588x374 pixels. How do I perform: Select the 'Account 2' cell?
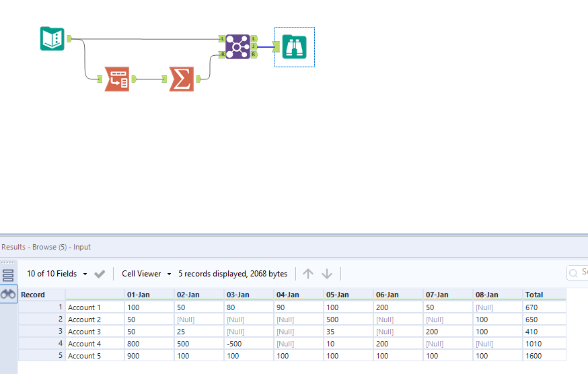point(95,320)
